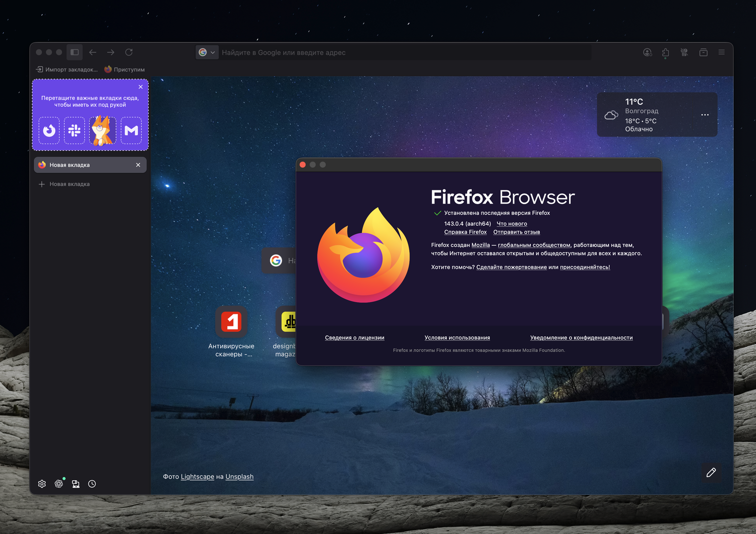Click the Slack pinned-tab placeholder

click(75, 130)
